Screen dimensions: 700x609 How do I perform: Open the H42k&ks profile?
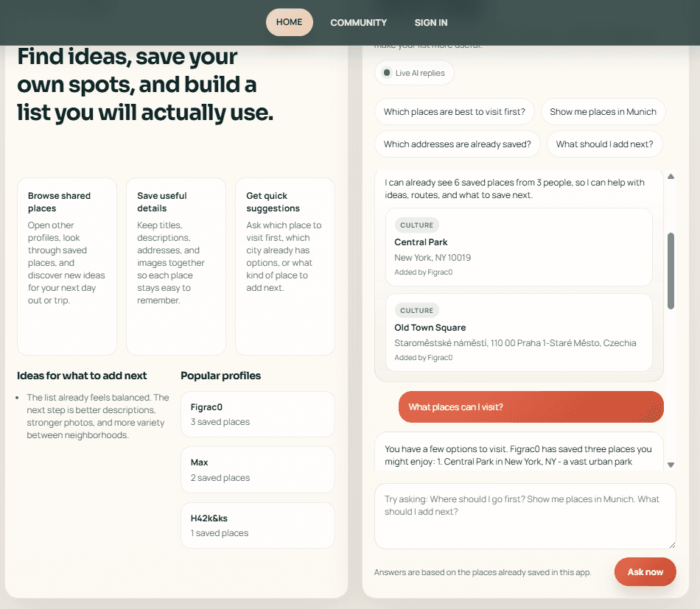[x=257, y=525]
